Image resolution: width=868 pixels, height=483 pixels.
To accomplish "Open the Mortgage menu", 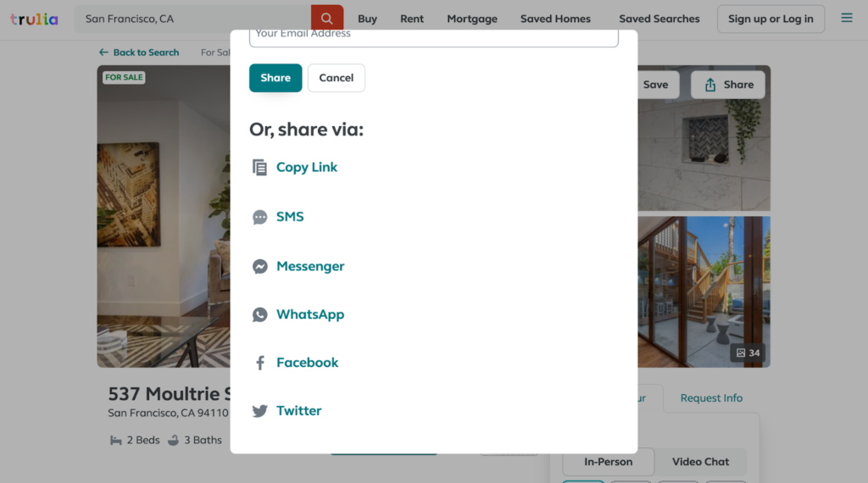I will (472, 19).
